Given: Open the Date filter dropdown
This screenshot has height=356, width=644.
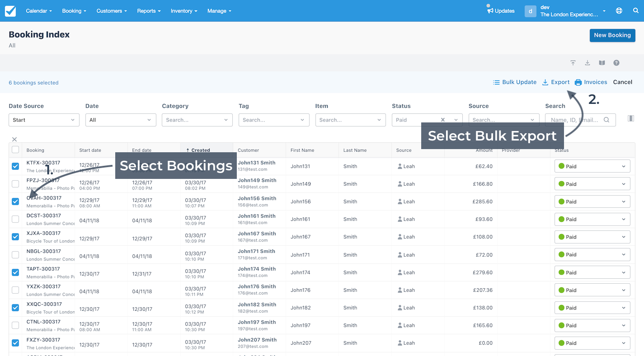Looking at the screenshot, I should tap(121, 120).
